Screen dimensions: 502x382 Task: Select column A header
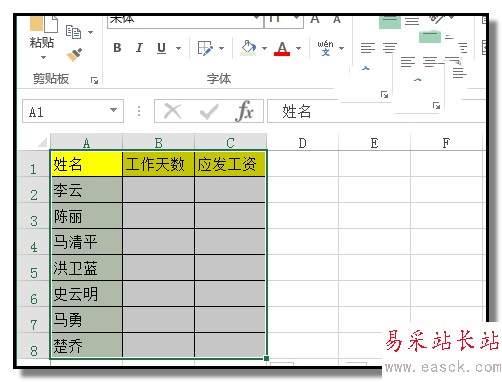(86, 142)
